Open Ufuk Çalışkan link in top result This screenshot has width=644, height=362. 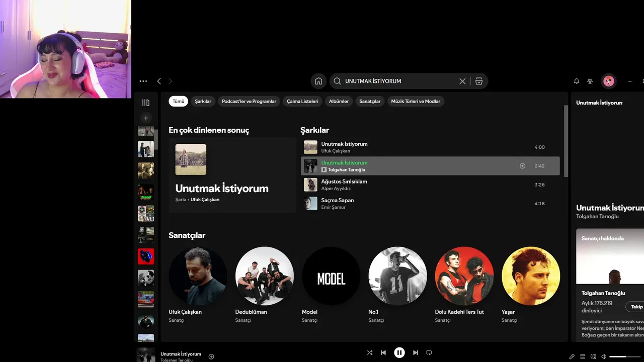point(205,200)
